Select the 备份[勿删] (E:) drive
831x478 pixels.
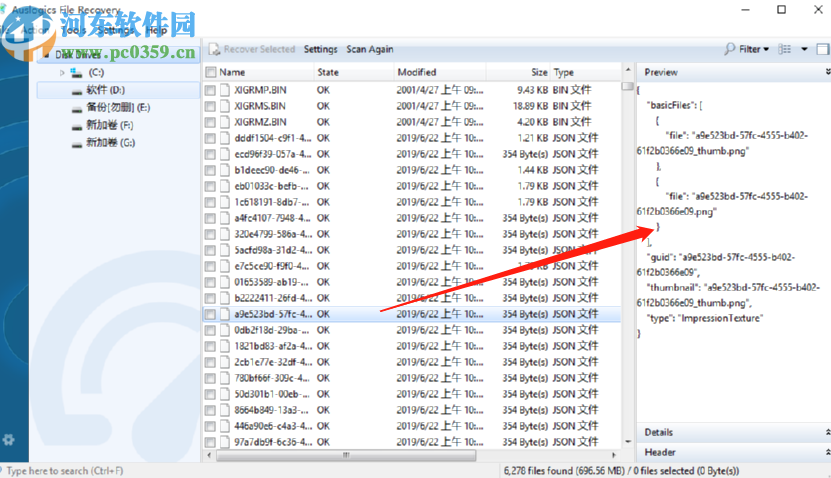pos(118,108)
